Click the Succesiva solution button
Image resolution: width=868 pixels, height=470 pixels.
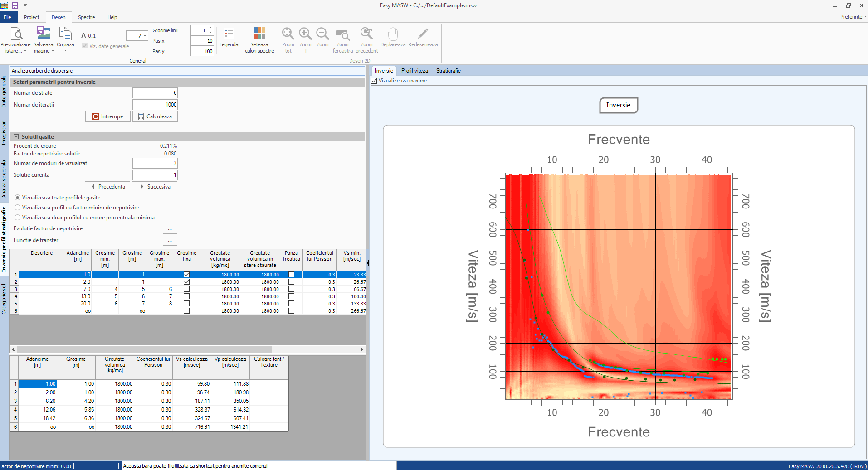155,187
